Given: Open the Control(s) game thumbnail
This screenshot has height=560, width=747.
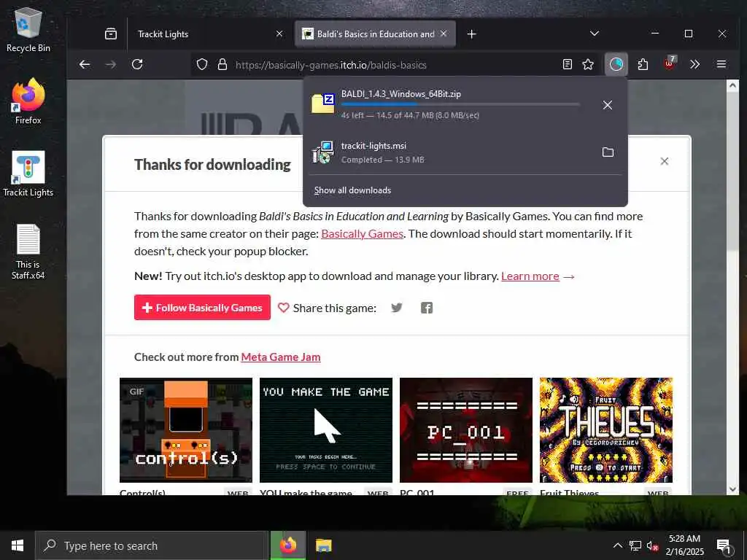Looking at the screenshot, I should (x=186, y=430).
